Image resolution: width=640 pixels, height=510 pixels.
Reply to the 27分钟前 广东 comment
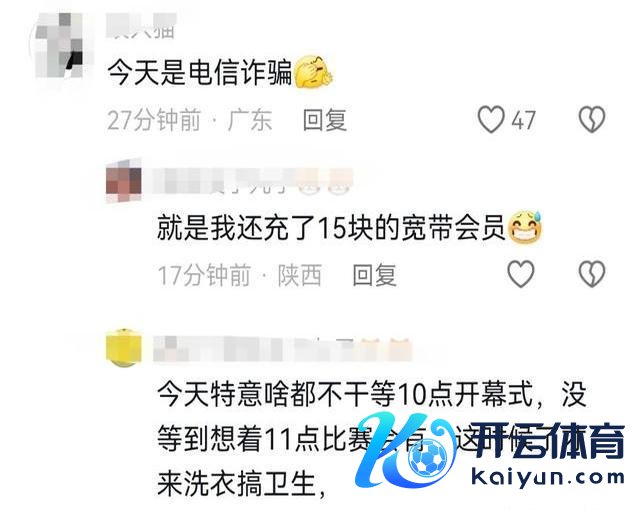[325, 120]
